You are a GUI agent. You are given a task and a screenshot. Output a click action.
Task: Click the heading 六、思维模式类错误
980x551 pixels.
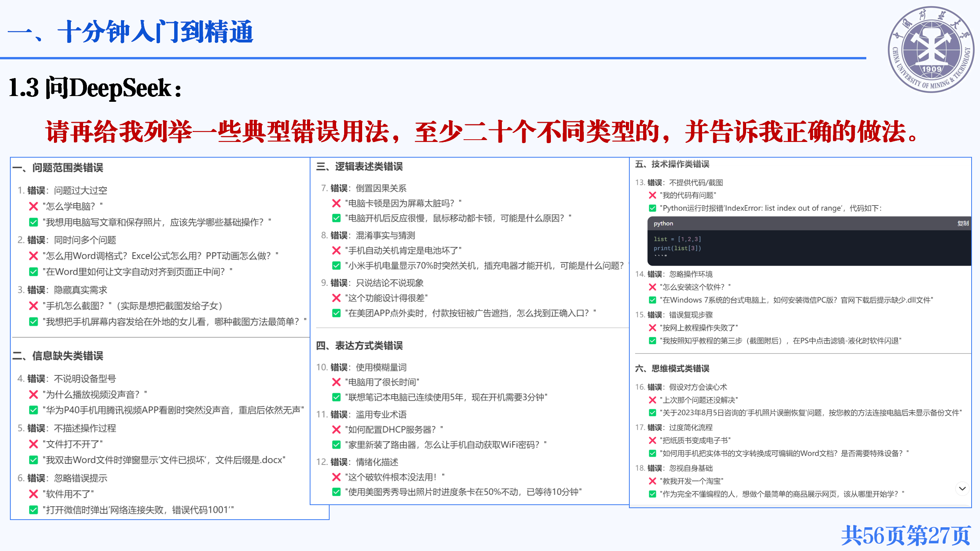[x=672, y=368]
